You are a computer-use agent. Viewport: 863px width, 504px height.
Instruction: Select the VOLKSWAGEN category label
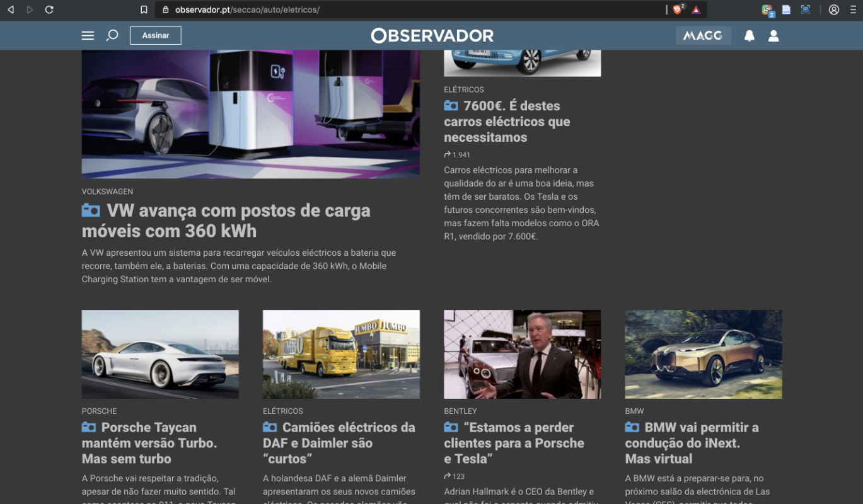pos(107,192)
